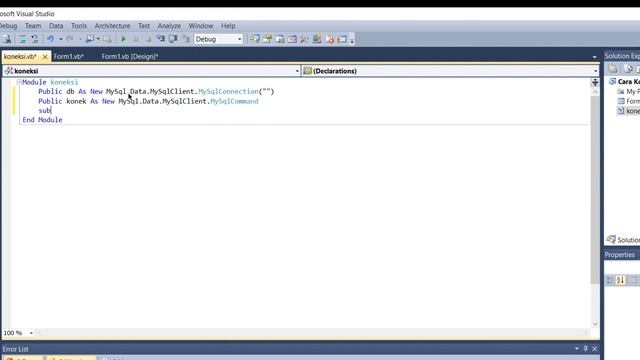Click the Start Page toolbar icon
The width and height of the screenshot is (640, 360).
[330, 39]
